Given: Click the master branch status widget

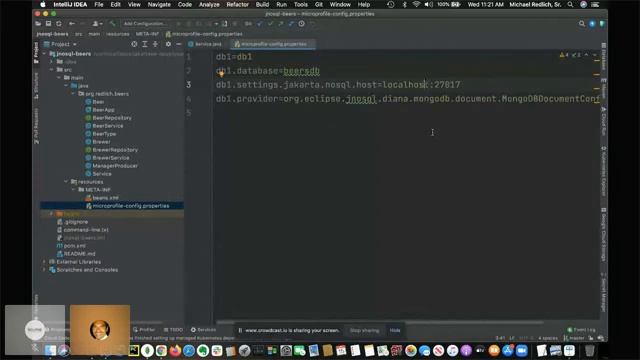Looking at the screenshot, I should tap(574, 338).
